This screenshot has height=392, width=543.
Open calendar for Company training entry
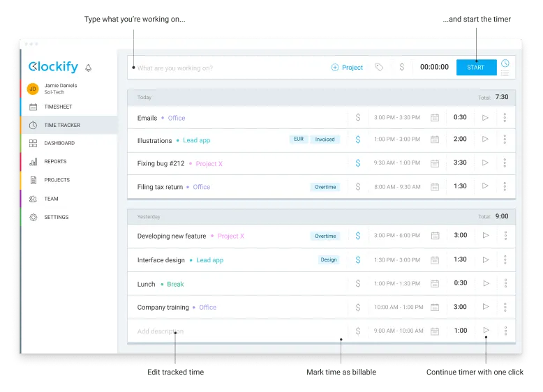pyautogui.click(x=435, y=307)
